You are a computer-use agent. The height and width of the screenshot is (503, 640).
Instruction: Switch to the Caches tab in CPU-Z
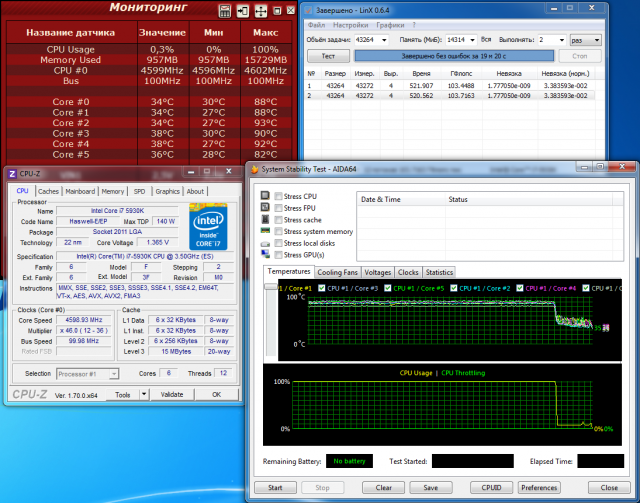[x=49, y=191]
